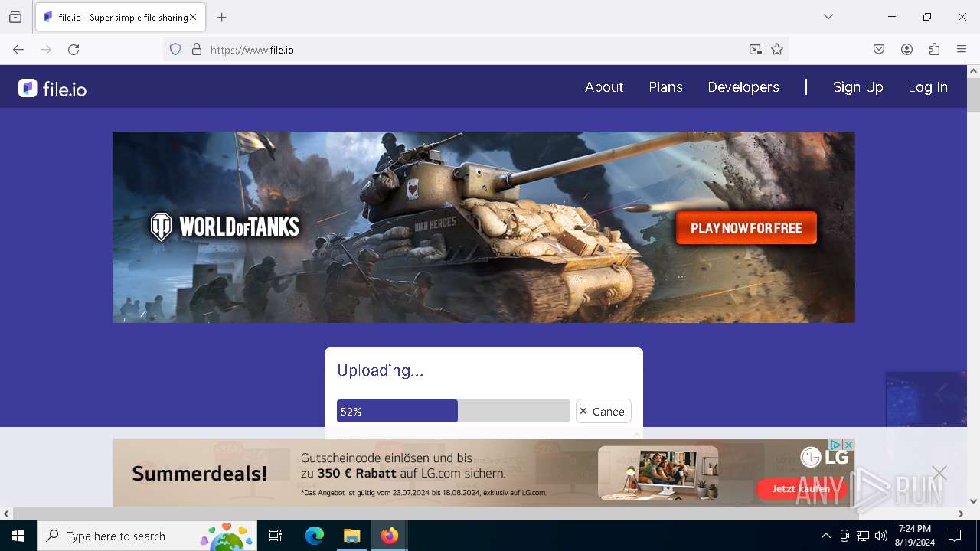This screenshot has width=980, height=551.
Task: Close the LG ad with the X icon
Action: pyautogui.click(x=848, y=445)
